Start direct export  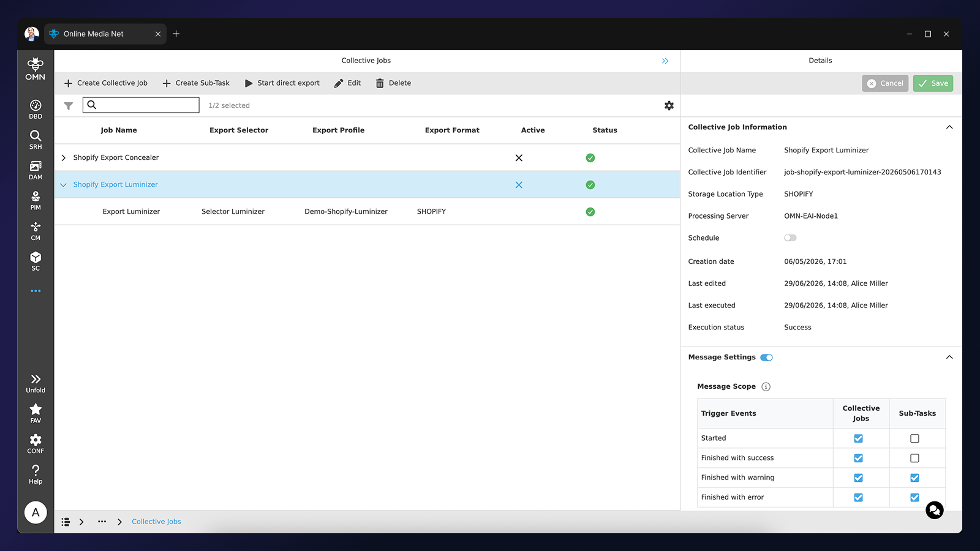click(x=282, y=83)
